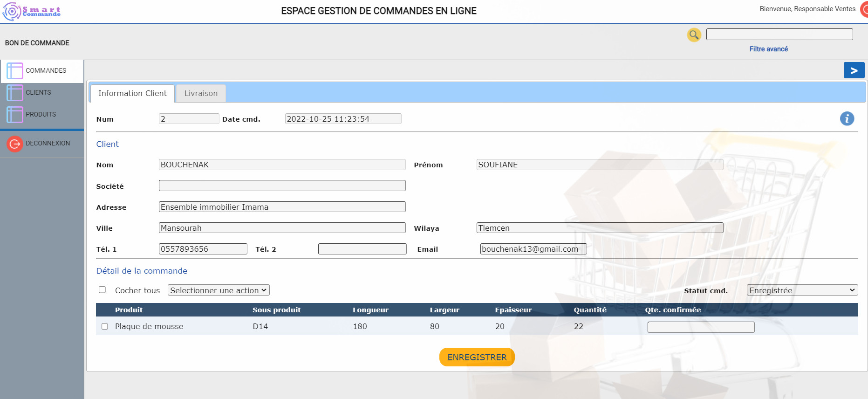The height and width of the screenshot is (399, 868).
Task: Open the Filtre avancé link
Action: click(768, 49)
